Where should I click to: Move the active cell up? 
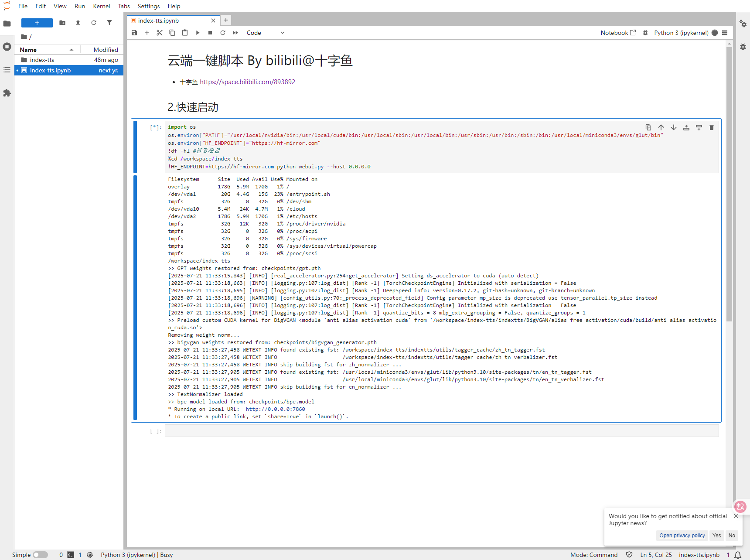click(x=661, y=127)
